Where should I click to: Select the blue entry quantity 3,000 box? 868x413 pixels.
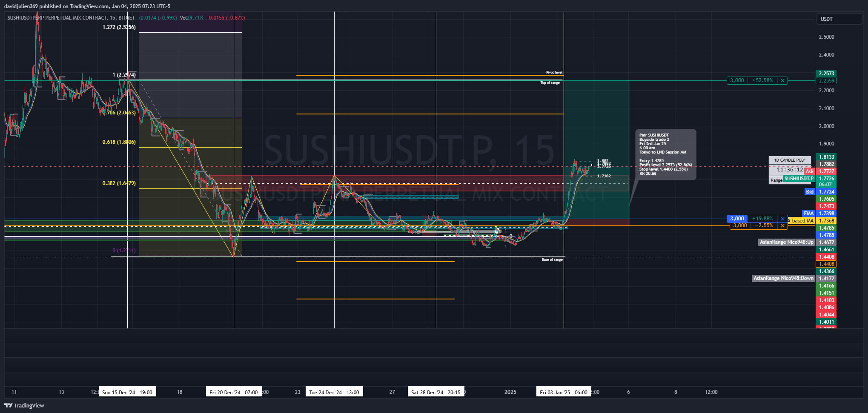coord(737,219)
